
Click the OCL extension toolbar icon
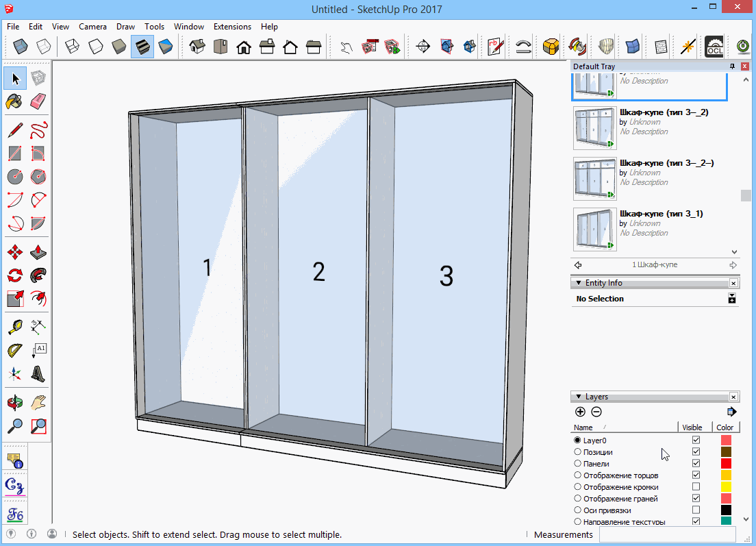pos(714,47)
